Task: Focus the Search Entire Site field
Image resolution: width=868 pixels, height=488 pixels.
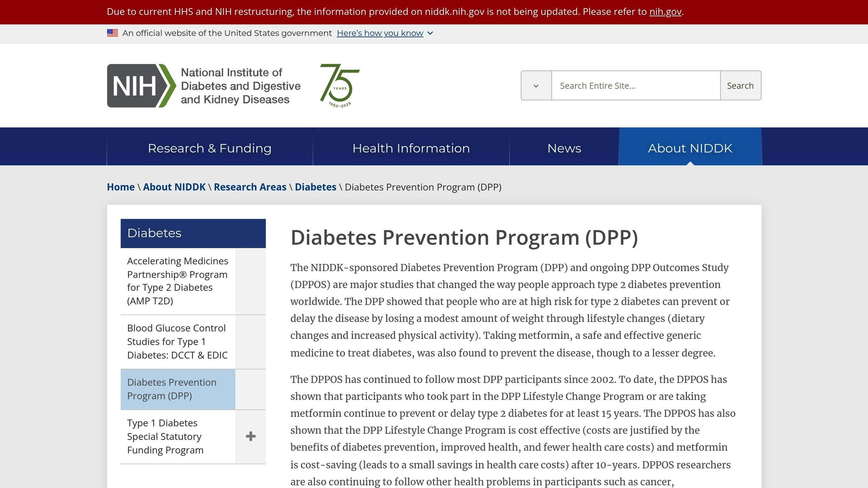Action: (636, 86)
